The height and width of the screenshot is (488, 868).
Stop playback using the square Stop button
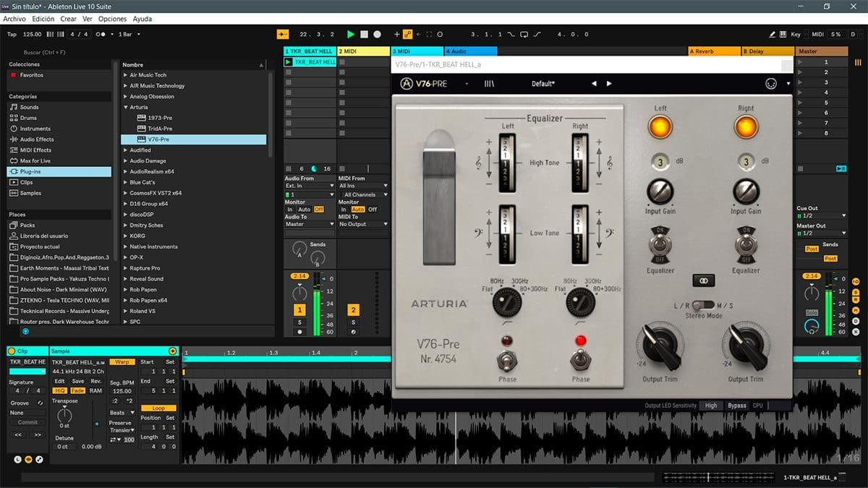click(x=364, y=34)
